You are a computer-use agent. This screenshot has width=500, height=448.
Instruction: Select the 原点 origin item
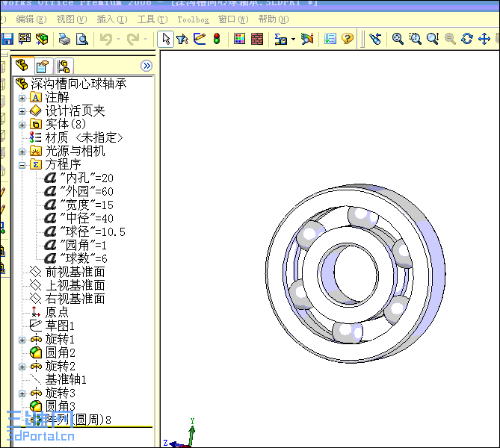tap(57, 312)
